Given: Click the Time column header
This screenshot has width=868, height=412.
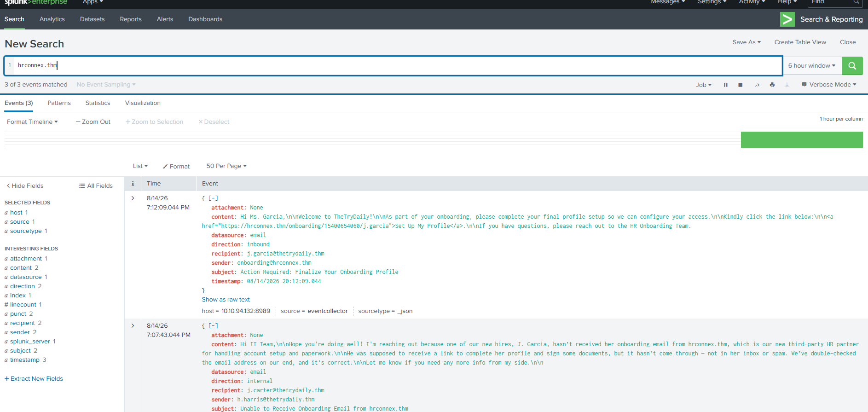Looking at the screenshot, I should (154, 184).
